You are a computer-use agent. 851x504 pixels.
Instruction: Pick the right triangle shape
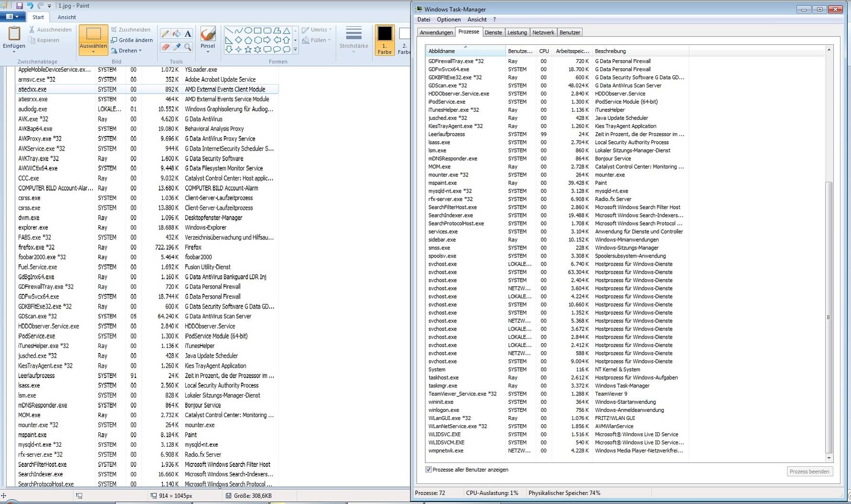click(x=229, y=40)
